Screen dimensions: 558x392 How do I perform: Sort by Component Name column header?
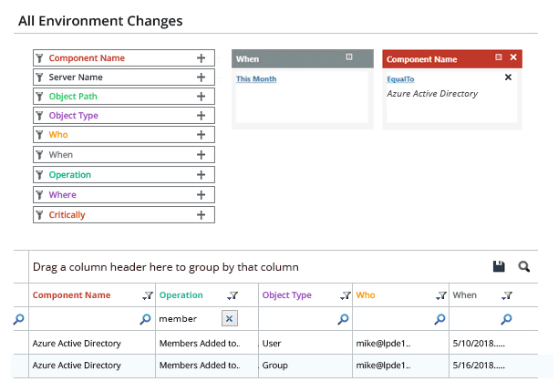click(71, 294)
